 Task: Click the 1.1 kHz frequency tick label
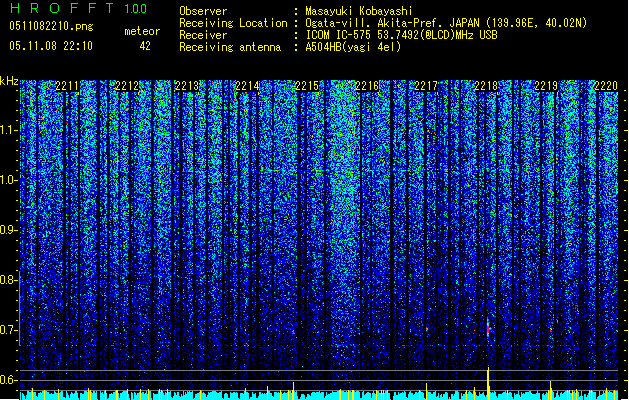(9, 130)
